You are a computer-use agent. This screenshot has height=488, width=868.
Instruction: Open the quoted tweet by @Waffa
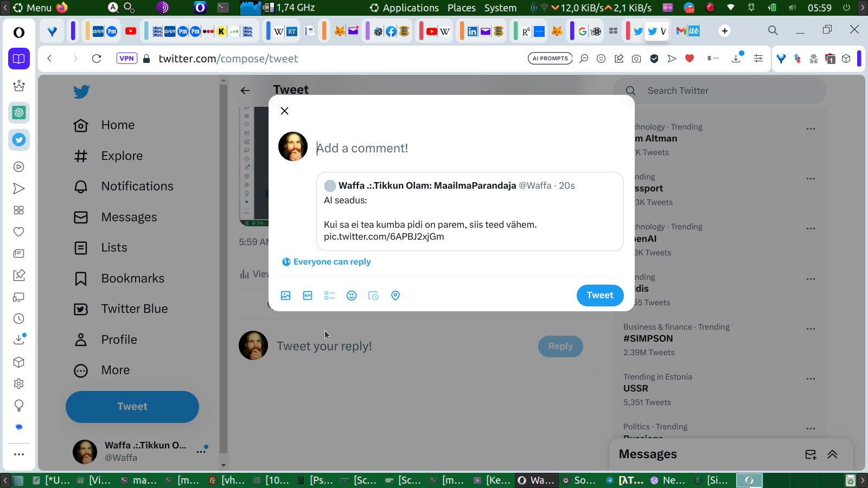point(470,211)
